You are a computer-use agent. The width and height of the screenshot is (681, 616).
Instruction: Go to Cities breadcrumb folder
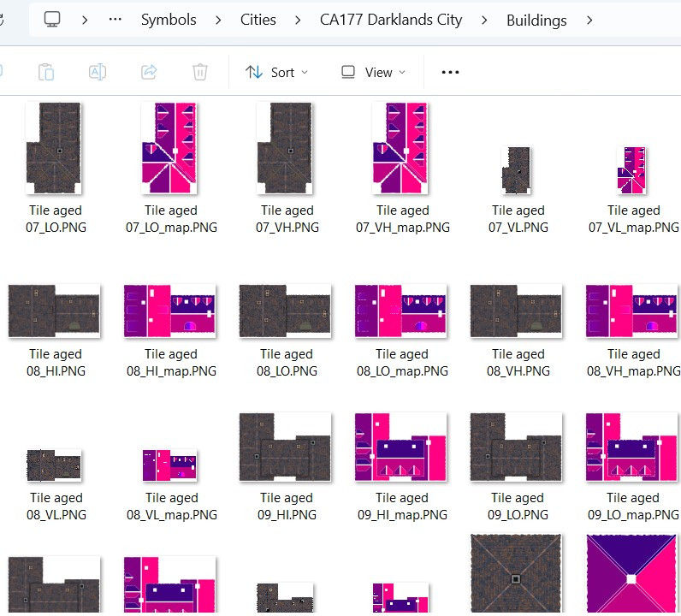(x=258, y=20)
